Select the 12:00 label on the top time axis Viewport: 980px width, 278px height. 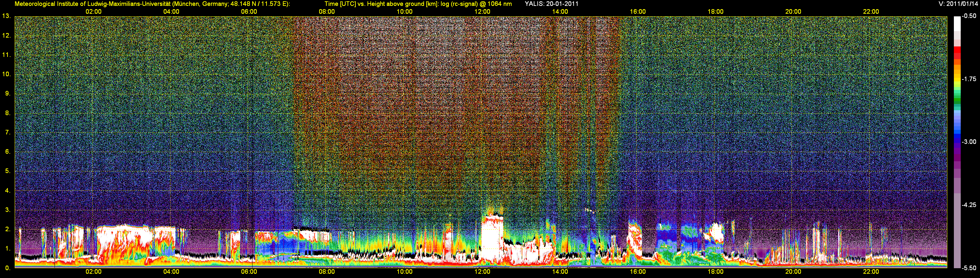tap(482, 11)
